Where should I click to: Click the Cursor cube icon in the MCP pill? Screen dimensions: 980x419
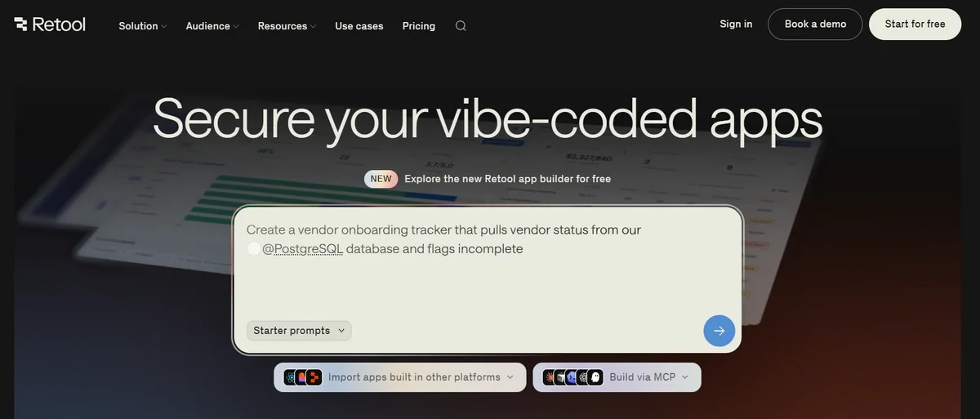[x=561, y=377]
